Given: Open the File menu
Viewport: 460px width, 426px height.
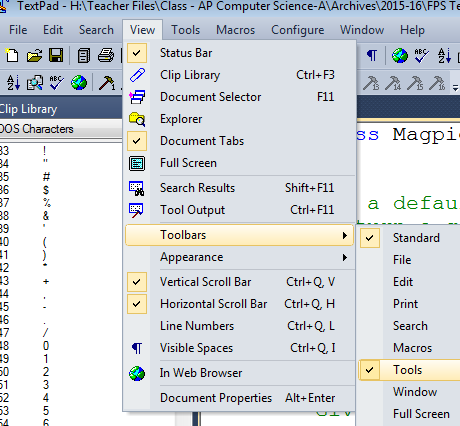Looking at the screenshot, I should pyautogui.click(x=18, y=30).
